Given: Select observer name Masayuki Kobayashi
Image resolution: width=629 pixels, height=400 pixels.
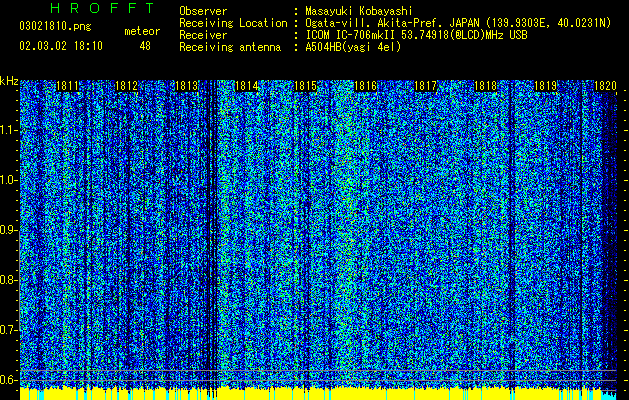Looking at the screenshot, I should click(359, 11).
